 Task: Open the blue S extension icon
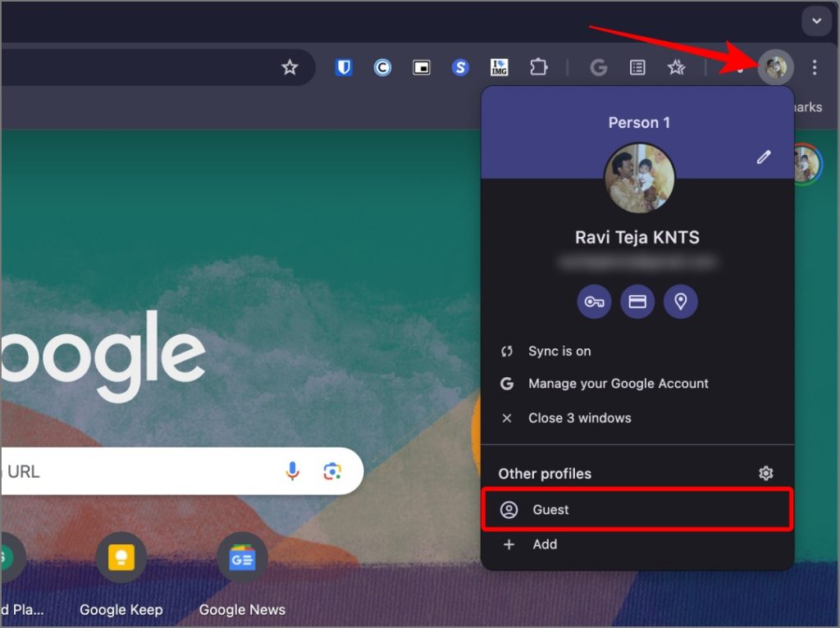click(x=460, y=67)
